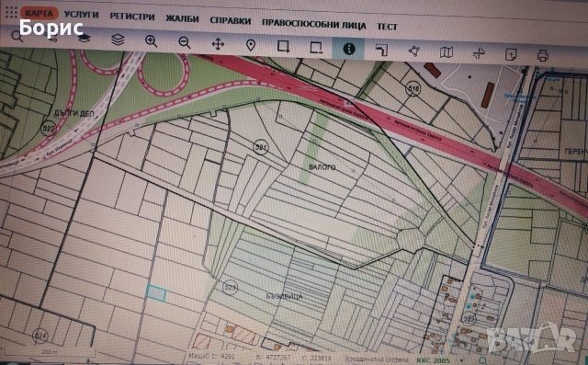Select the pan/move map tool
Screen dimensions: 588x365
pyautogui.click(x=218, y=44)
